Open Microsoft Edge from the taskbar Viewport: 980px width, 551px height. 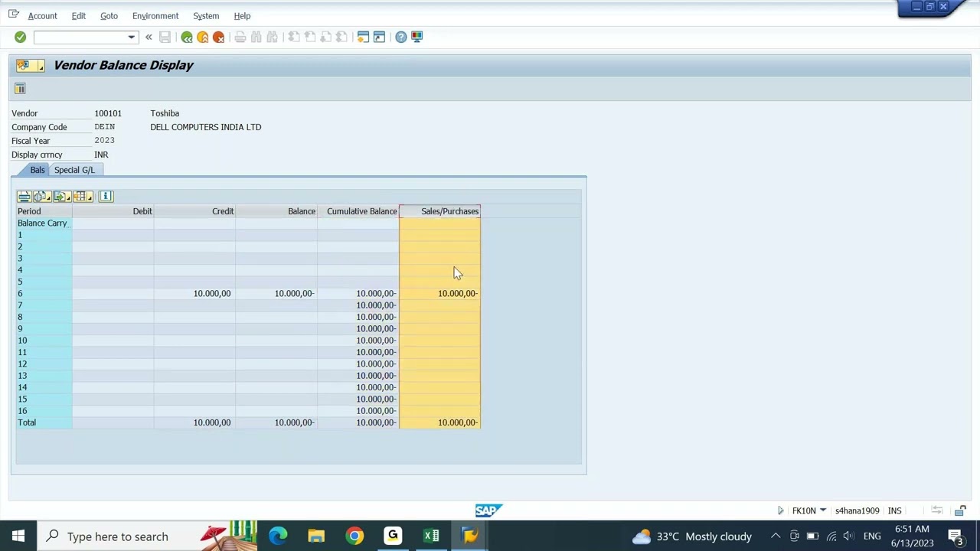coord(278,536)
